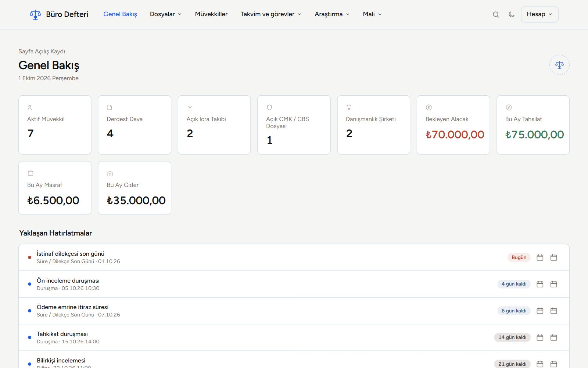
Task: Open the Ödeme emrine itiraz süresi reminder
Action: point(294,311)
